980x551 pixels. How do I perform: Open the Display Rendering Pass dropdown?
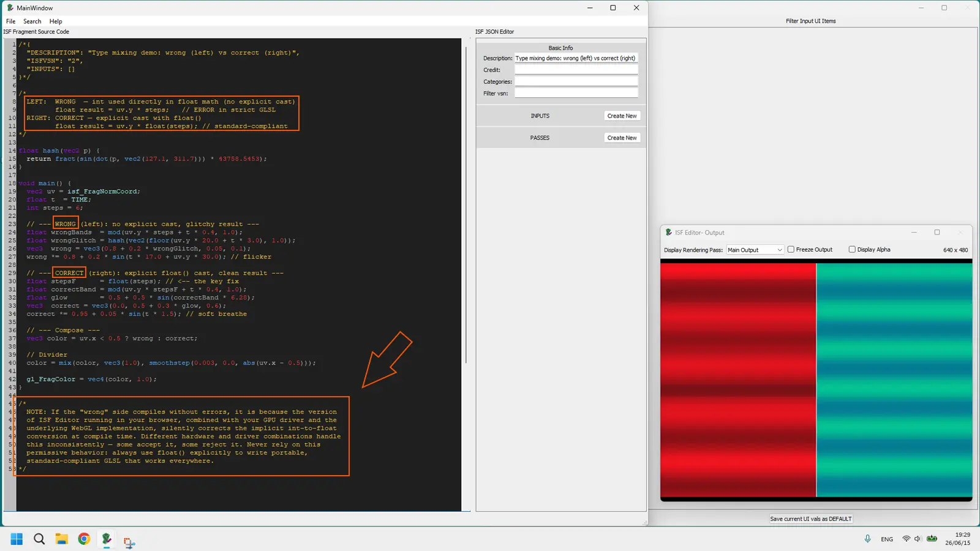[755, 250]
